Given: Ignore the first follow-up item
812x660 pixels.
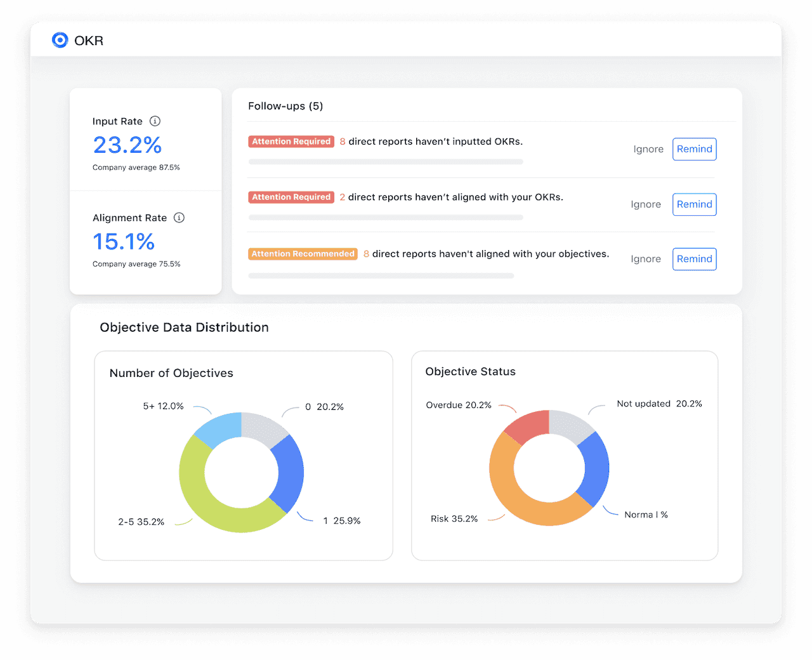Looking at the screenshot, I should pos(648,148).
